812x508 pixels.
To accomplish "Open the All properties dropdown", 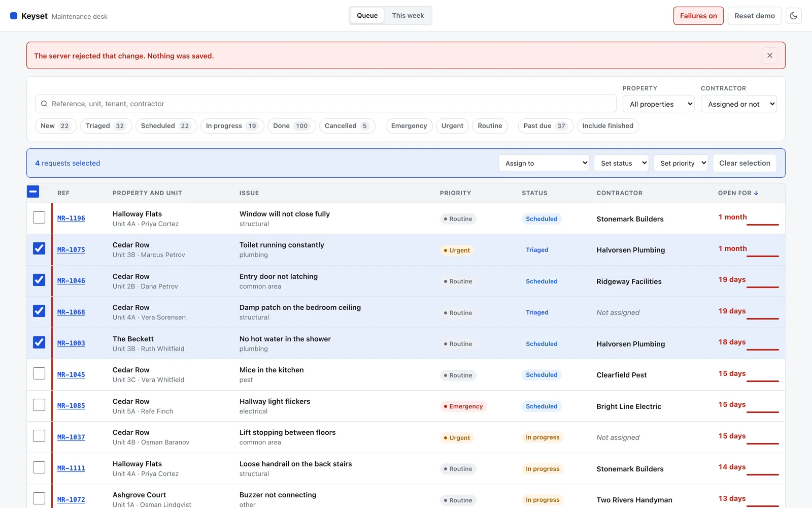I will 658,104.
